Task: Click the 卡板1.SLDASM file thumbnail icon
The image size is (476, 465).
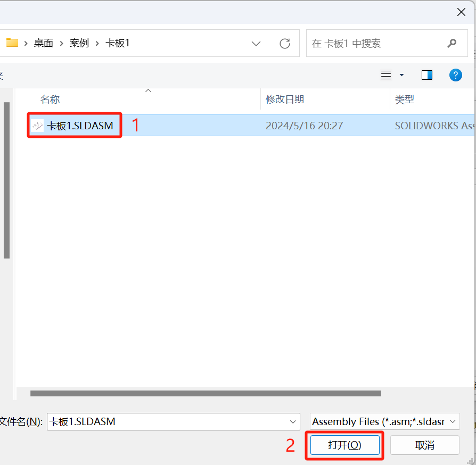Action: tap(37, 125)
